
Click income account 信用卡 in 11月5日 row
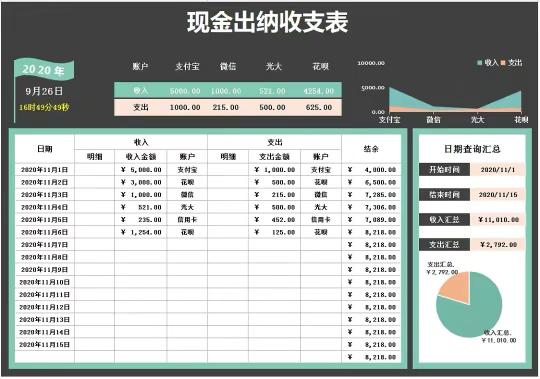pyautogui.click(x=187, y=220)
